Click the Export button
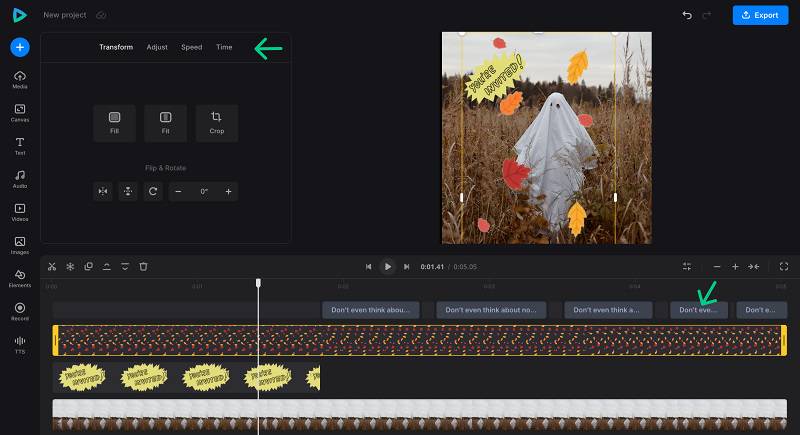800x435 pixels. (x=760, y=15)
